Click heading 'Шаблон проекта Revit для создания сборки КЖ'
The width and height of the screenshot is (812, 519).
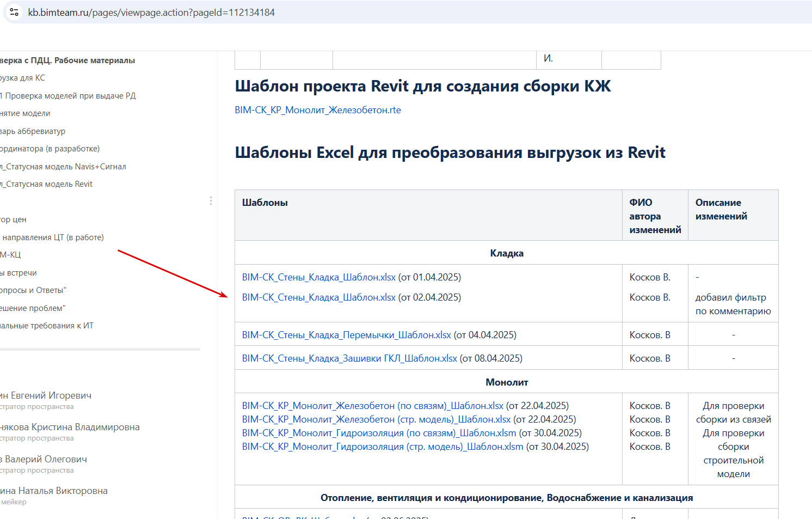(423, 86)
